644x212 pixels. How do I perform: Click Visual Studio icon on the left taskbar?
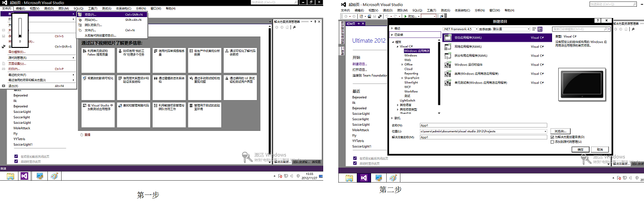(25, 176)
